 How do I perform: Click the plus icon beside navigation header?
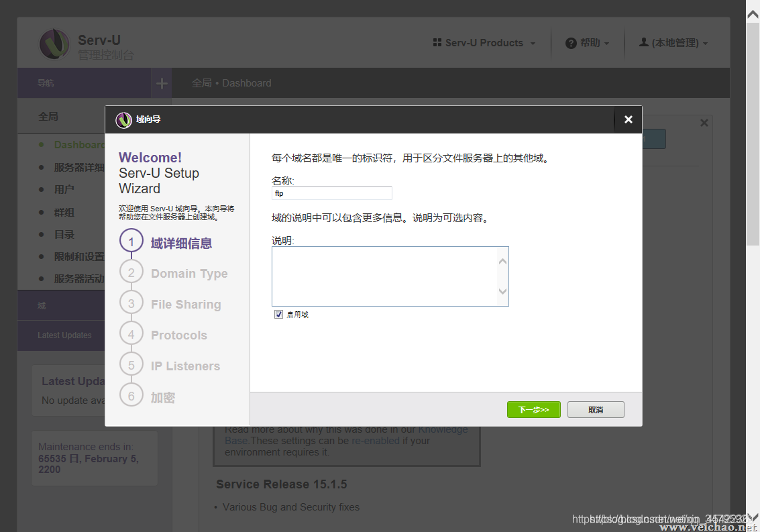pos(162,83)
